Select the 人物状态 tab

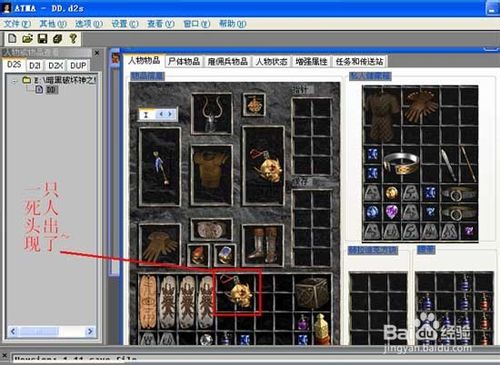[x=271, y=61]
